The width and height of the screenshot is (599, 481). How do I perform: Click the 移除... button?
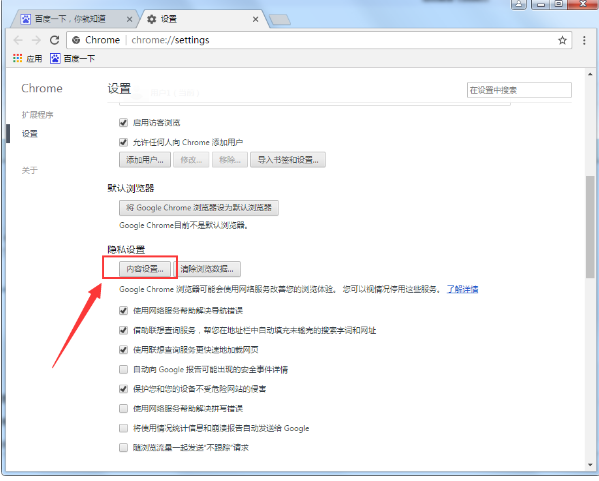(230, 160)
